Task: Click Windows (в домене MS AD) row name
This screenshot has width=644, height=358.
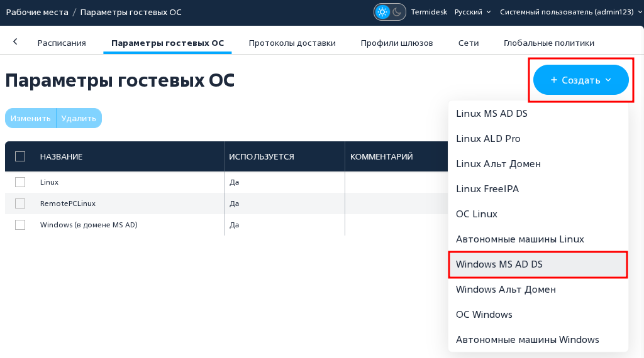Action: point(89,225)
